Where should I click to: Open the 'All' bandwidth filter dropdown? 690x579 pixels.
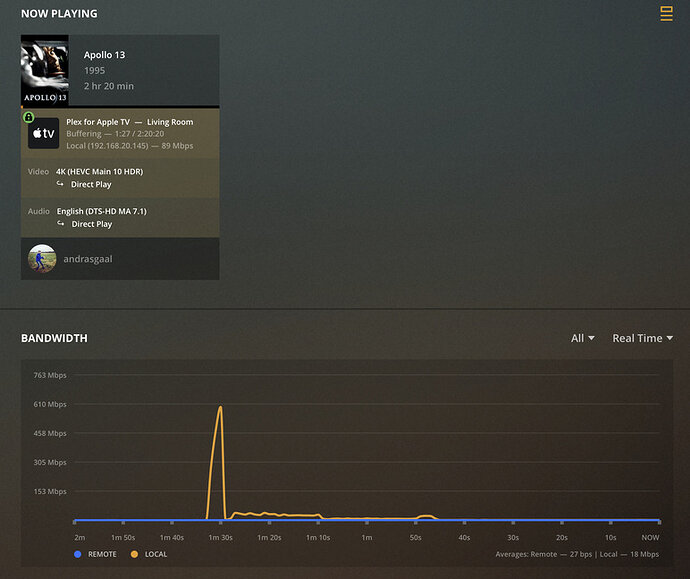[583, 338]
